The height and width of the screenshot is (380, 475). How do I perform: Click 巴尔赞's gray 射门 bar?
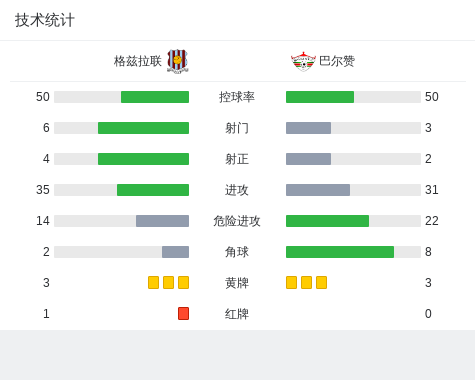point(308,128)
